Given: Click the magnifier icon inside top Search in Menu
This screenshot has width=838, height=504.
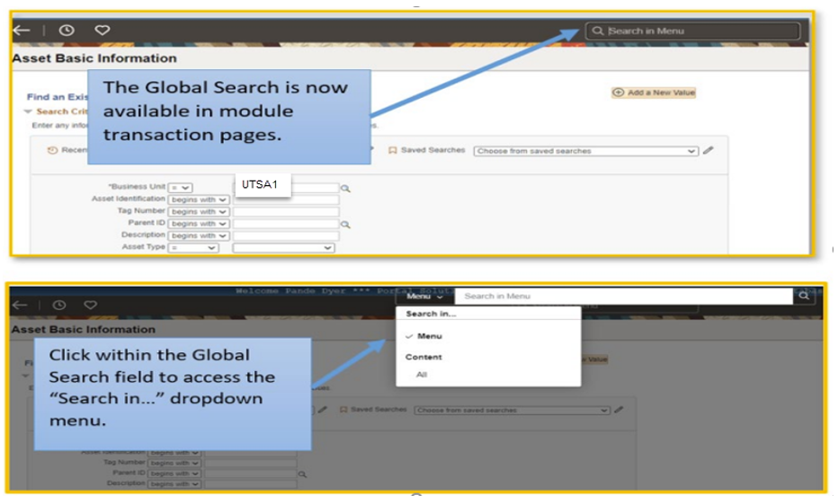Looking at the screenshot, I should [598, 31].
